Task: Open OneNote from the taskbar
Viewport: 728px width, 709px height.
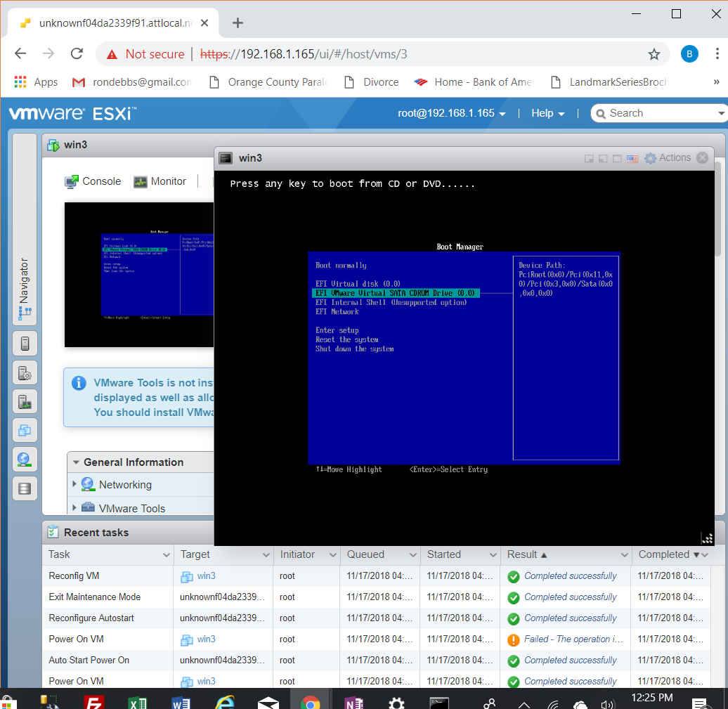Action: [353, 703]
